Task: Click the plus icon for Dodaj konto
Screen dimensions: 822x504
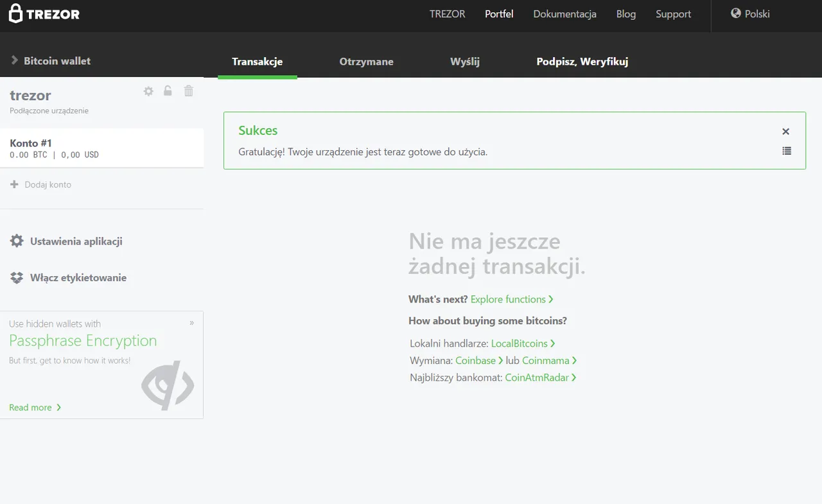Action: click(14, 184)
